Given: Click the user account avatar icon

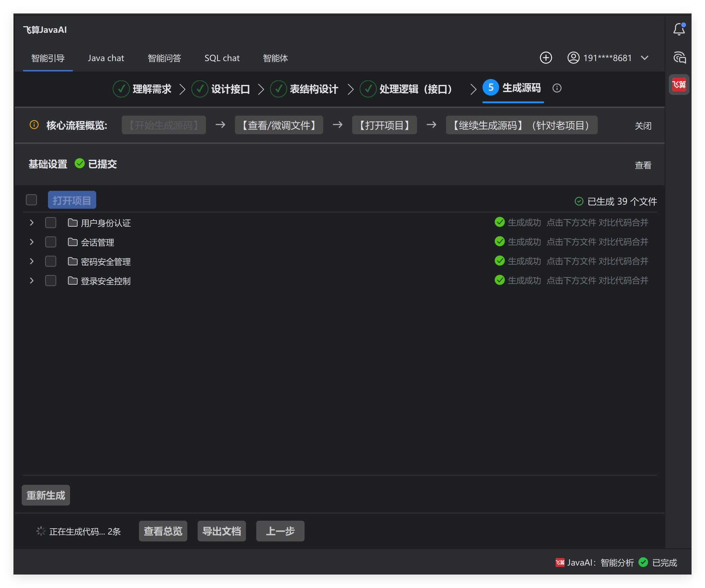Looking at the screenshot, I should 573,58.
